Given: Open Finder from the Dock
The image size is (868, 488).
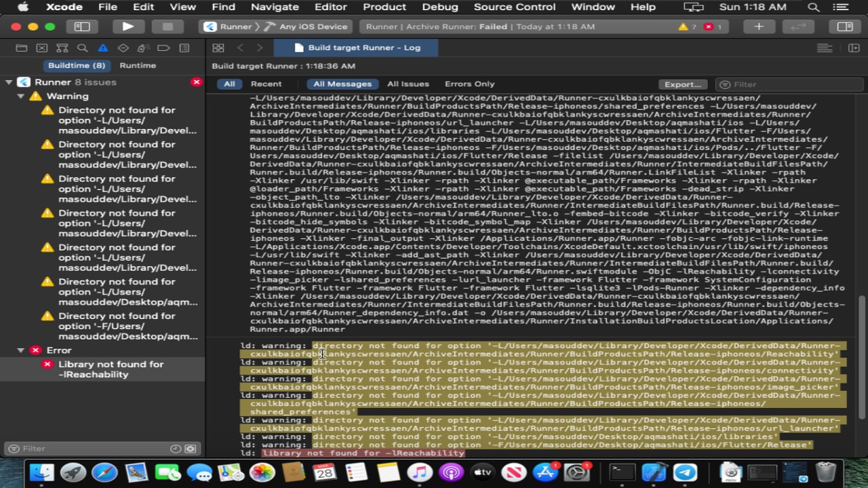Looking at the screenshot, I should [42, 472].
